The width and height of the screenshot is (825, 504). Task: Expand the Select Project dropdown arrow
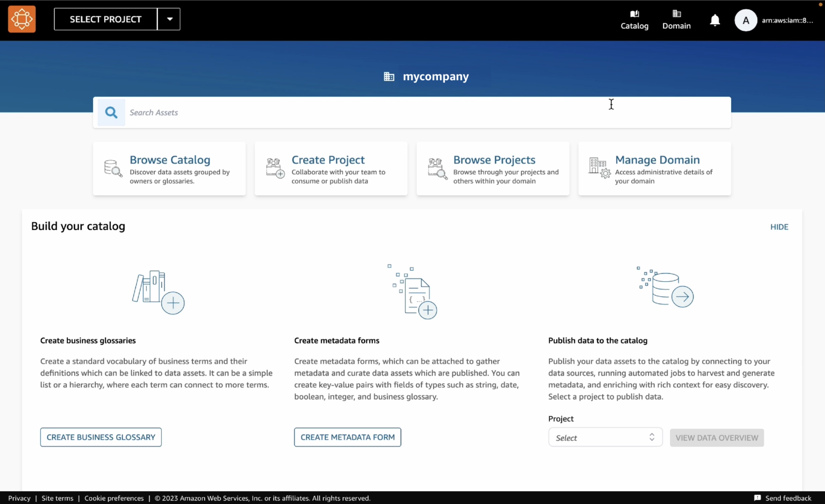click(x=169, y=19)
